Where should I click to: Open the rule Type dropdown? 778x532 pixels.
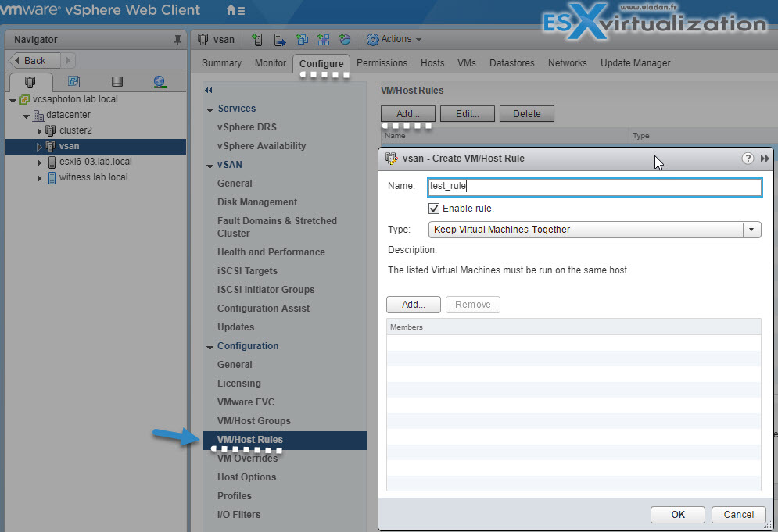tap(751, 230)
